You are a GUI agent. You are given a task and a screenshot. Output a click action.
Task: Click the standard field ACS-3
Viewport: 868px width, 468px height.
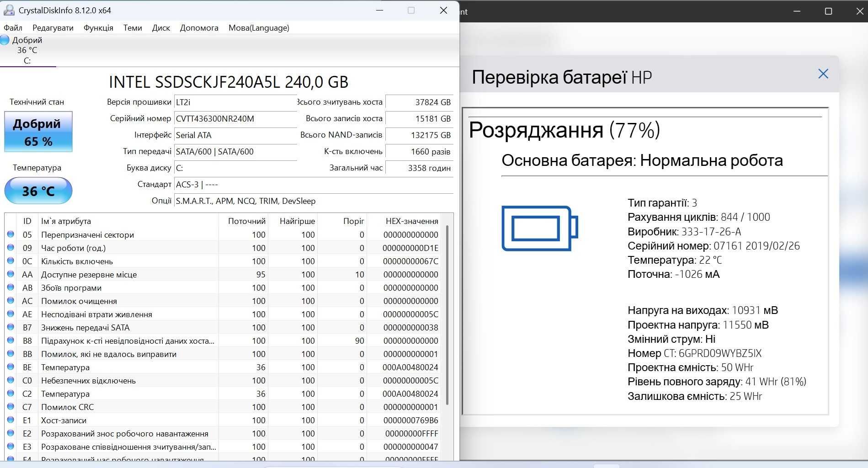tap(314, 185)
